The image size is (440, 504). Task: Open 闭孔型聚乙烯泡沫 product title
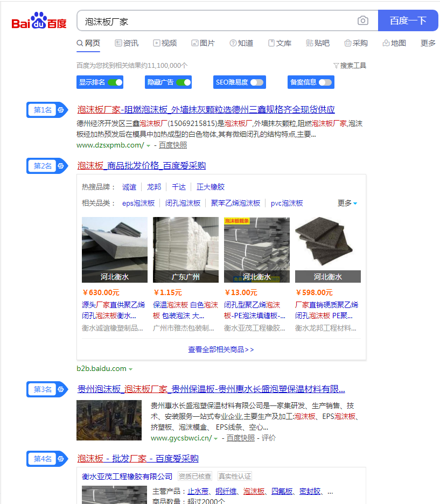(x=255, y=310)
